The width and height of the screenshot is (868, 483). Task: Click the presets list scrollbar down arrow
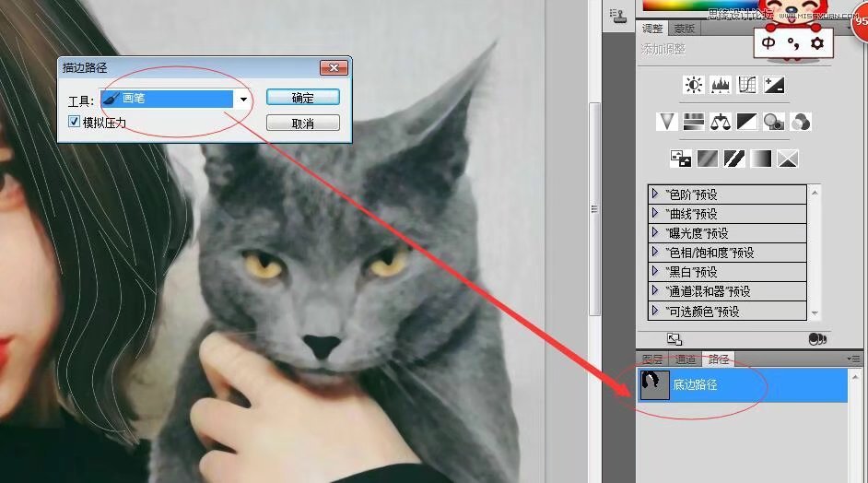815,313
